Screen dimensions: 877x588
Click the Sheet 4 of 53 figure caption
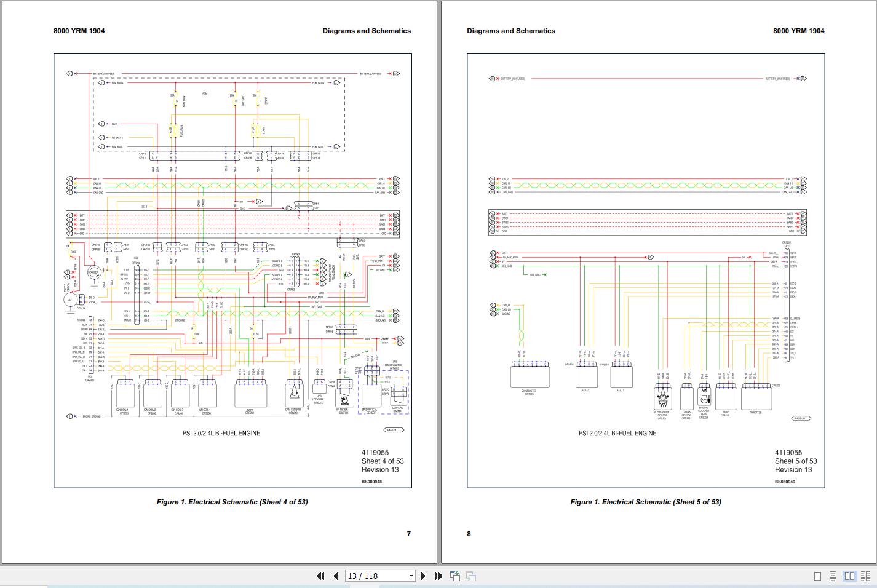(x=232, y=502)
